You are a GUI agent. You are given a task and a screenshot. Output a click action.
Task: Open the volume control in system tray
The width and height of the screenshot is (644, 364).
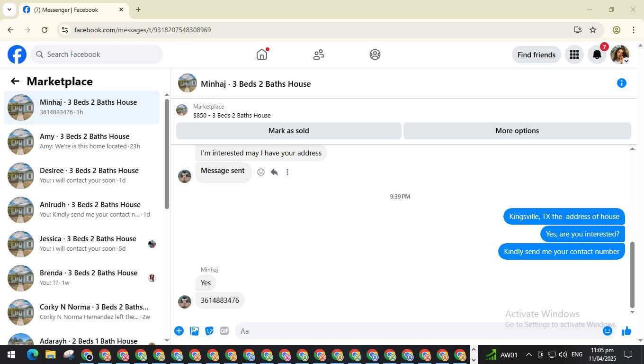[563, 355]
